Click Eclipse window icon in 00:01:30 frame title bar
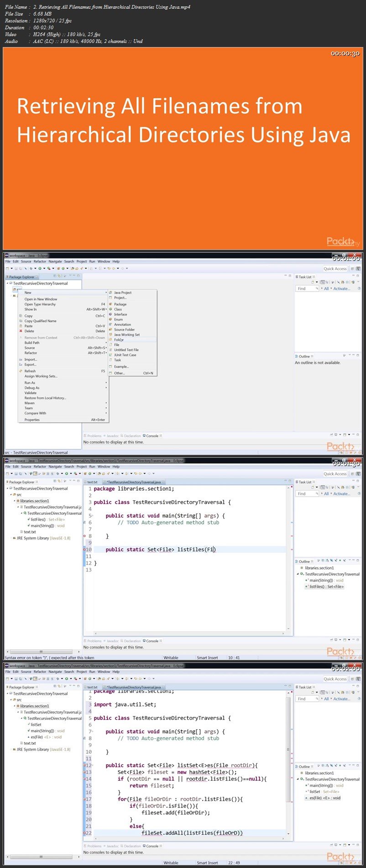Screen dimensions: 366x868 point(6,461)
